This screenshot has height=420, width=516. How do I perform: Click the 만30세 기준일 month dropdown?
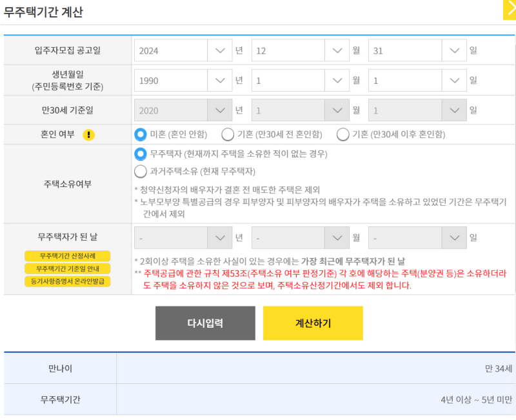[300, 110]
